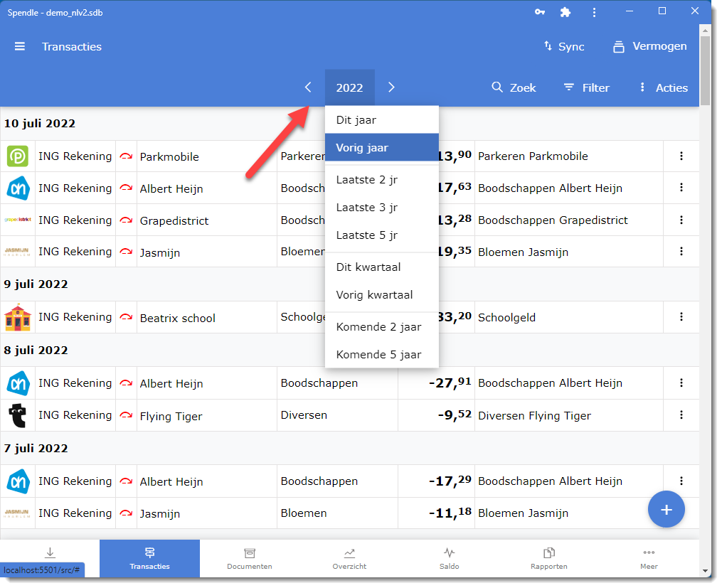Open row menu for Diversen Flying Tiger
722x588 pixels.
coord(681,415)
